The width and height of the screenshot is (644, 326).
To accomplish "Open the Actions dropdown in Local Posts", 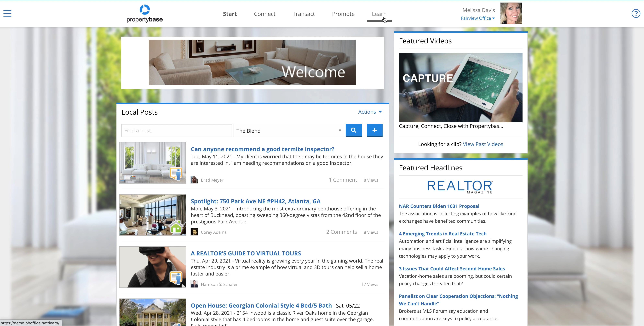I will click(x=370, y=112).
